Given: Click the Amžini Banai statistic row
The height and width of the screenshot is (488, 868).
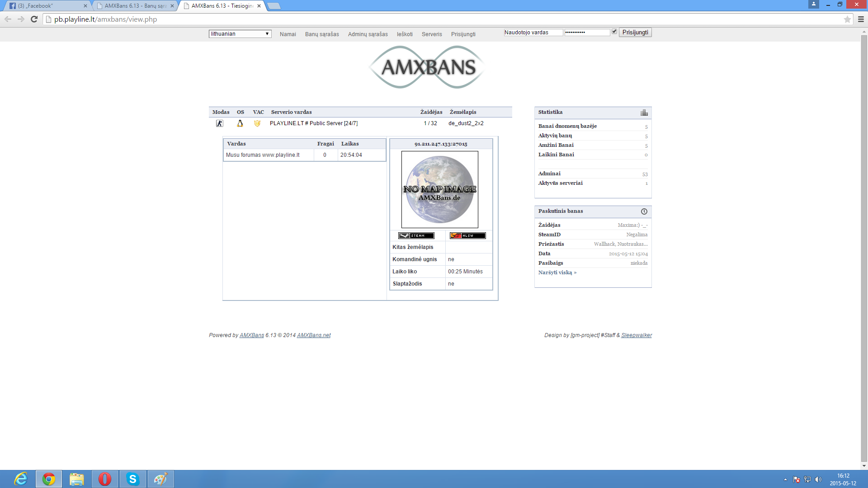Looking at the screenshot, I should point(593,145).
